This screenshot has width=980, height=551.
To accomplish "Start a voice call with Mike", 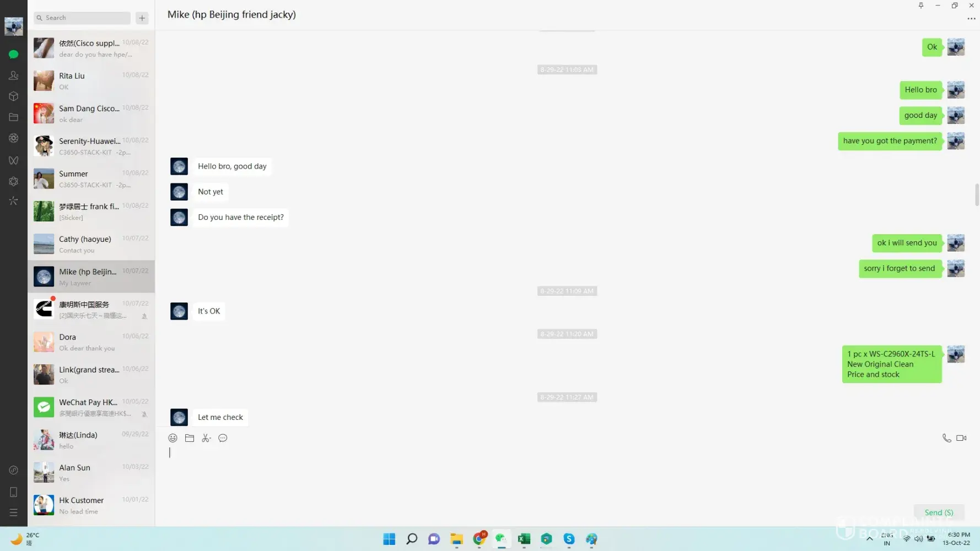I will point(946,438).
